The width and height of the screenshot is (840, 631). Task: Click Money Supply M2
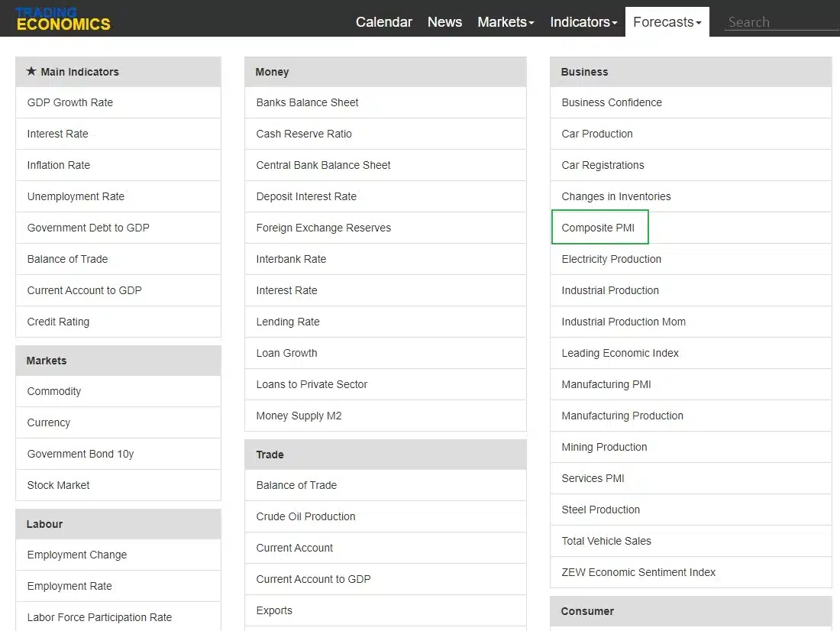[299, 416]
